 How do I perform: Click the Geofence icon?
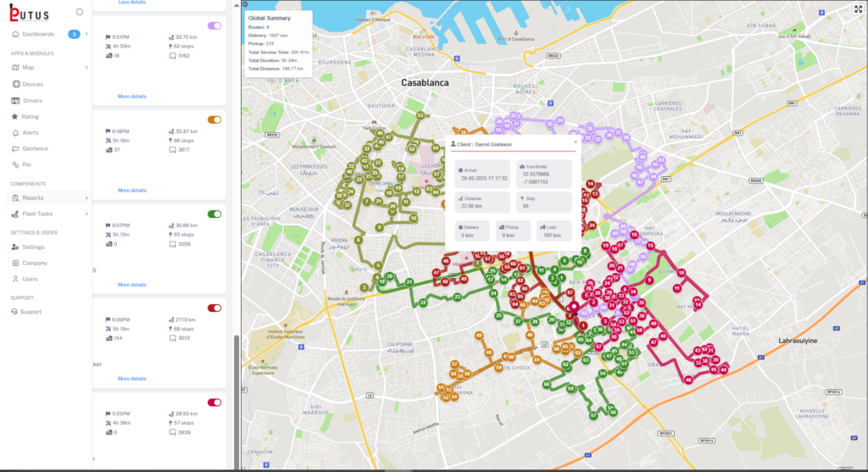(15, 149)
